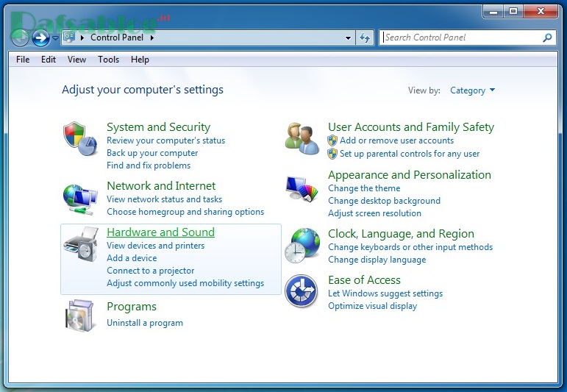This screenshot has width=567, height=392.
Task: Click Add or remove user accounts link
Action: 396,140
